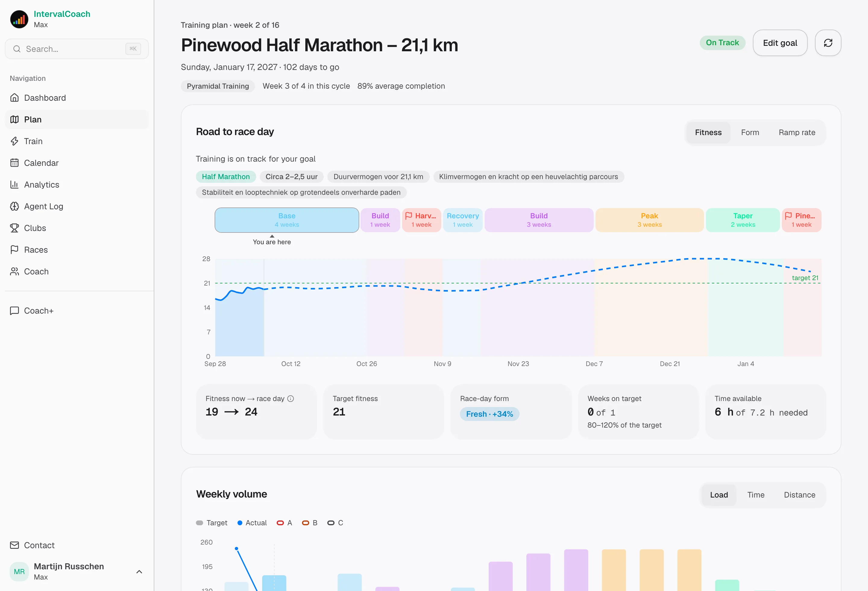
Task: Click the search magnifier icon
Action: [x=17, y=49]
